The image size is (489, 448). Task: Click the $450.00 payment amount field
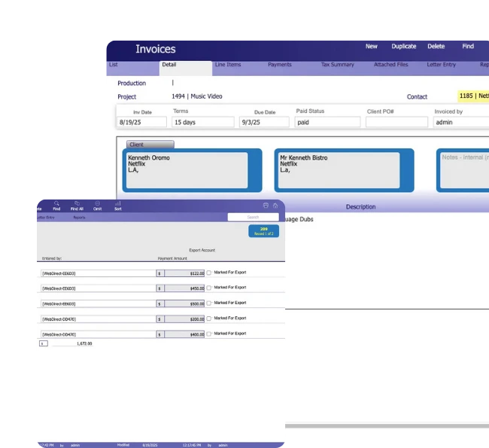(x=184, y=288)
